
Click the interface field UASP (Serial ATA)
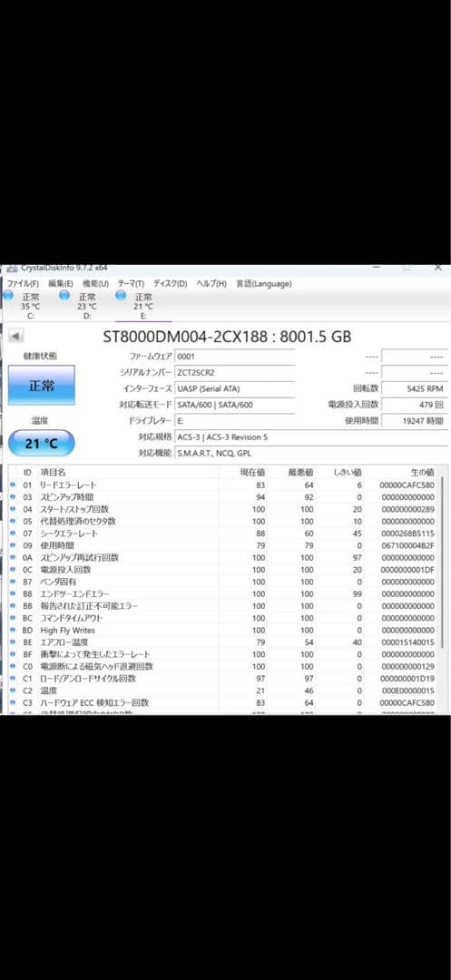tap(234, 388)
